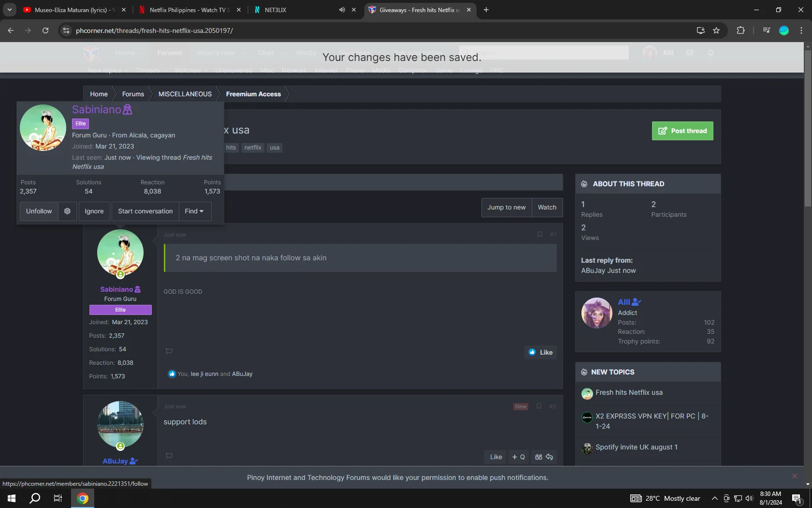Click the browser back arrow
The image size is (812, 508).
[x=11, y=30]
